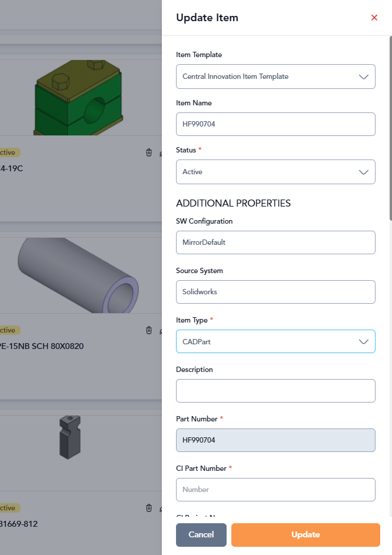Screen dimensions: 392x555
Task: Click the CI Part Number input
Action: 275,490
